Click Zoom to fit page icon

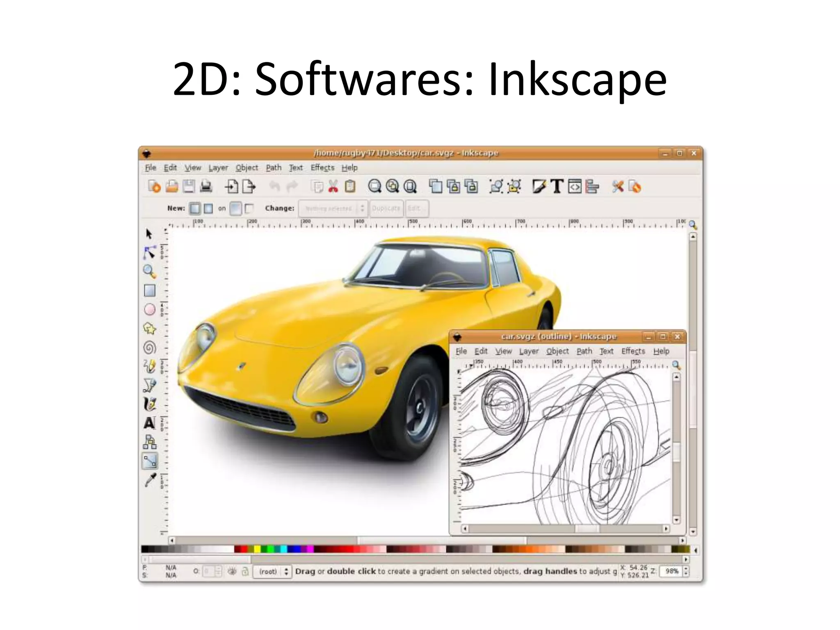click(410, 187)
